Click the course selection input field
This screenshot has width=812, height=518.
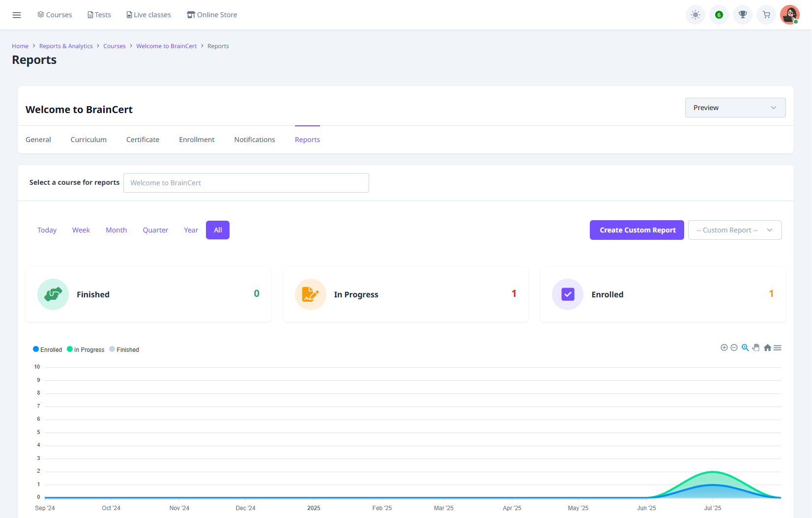[246, 182]
